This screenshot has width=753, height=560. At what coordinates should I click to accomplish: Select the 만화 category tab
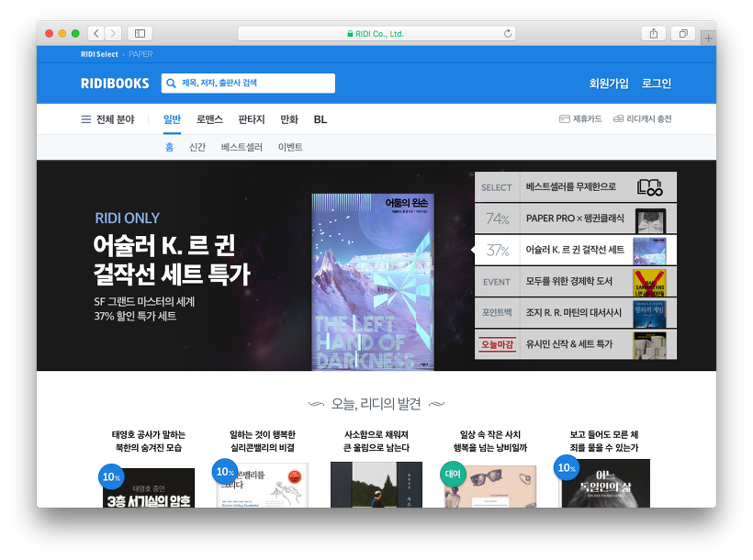point(289,119)
